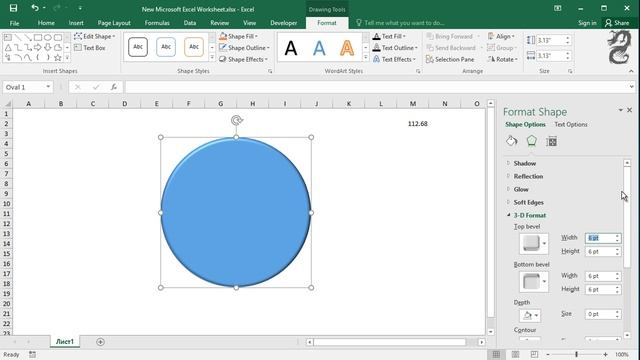The height and width of the screenshot is (360, 640).
Task: Click the Tell me what you want to do box
Action: pyautogui.click(x=400, y=23)
